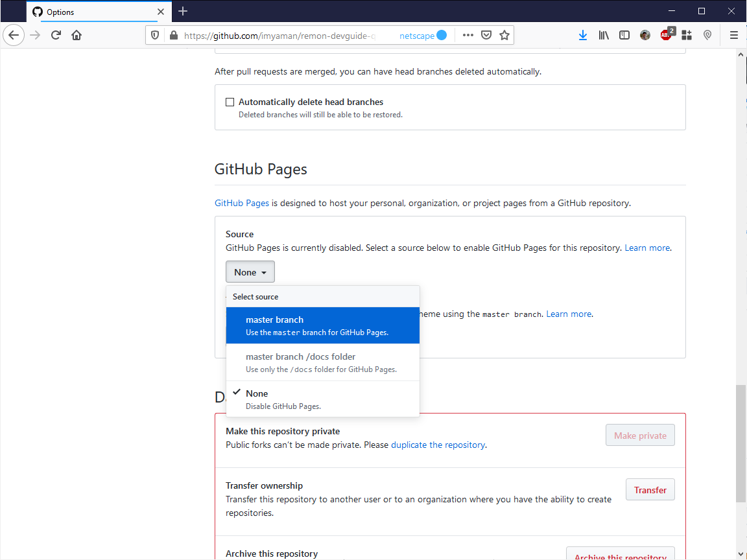The width and height of the screenshot is (747, 560).
Task: Enable Automatically delete head branches
Action: click(230, 102)
